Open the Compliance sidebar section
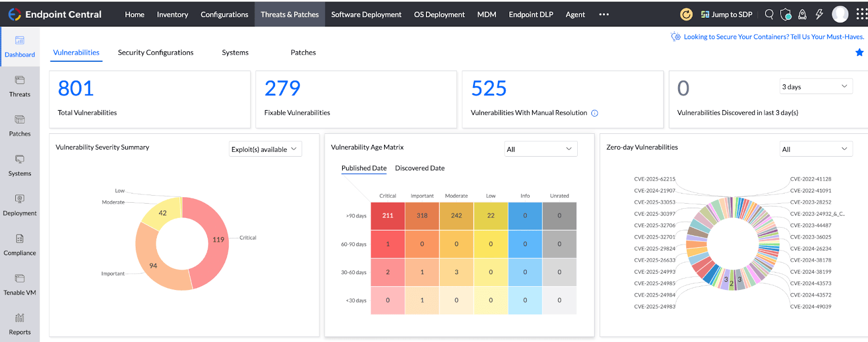The image size is (868, 342). 20,245
